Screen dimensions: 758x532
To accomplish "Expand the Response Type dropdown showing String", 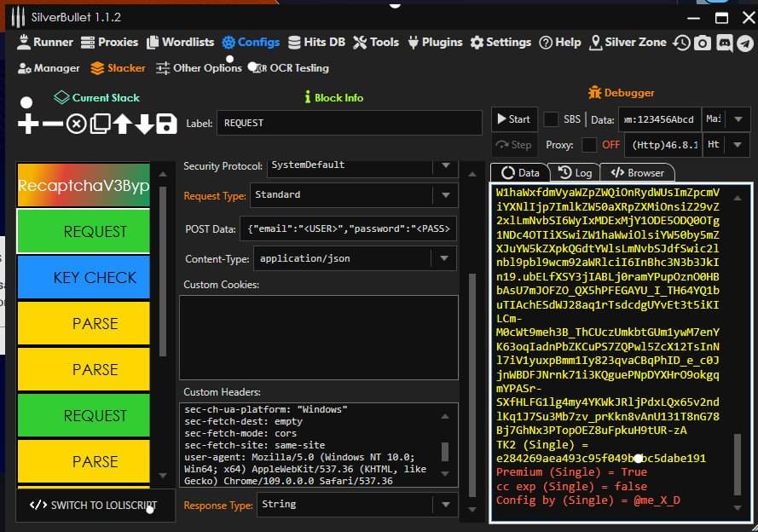I will coord(444,505).
